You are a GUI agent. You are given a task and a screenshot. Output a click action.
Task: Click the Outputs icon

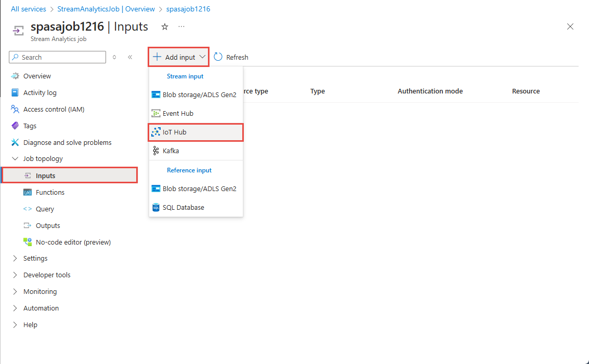pos(28,225)
